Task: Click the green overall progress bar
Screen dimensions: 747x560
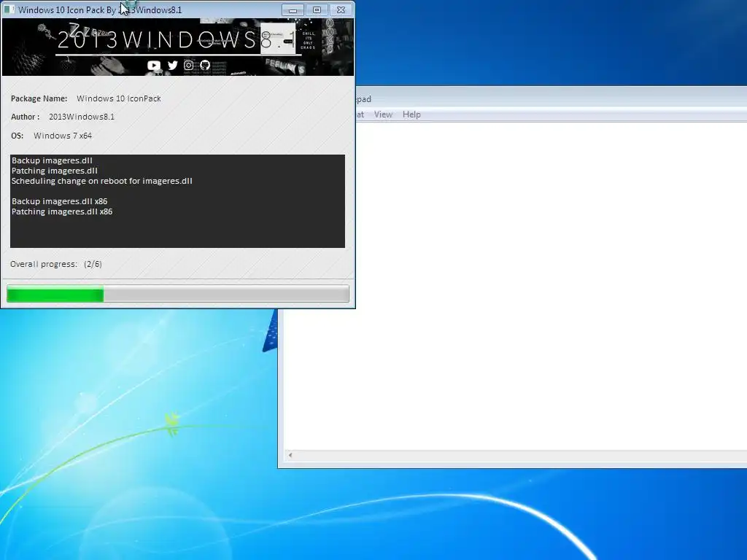Action: click(178, 294)
